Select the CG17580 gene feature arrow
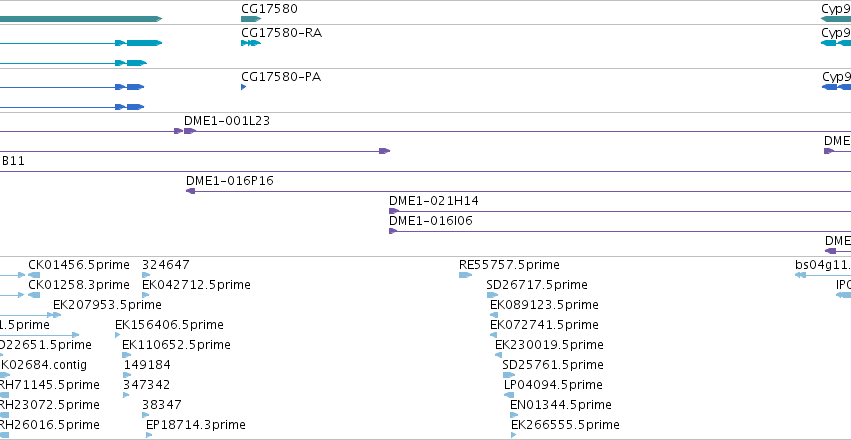This screenshot has width=851, height=440. pos(251,19)
